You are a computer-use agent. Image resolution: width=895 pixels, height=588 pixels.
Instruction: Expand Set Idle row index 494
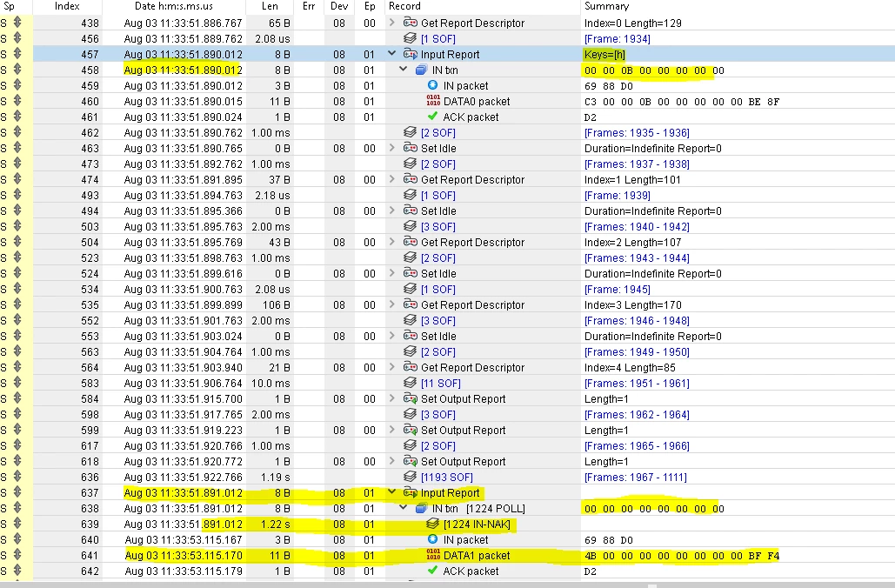(392, 210)
